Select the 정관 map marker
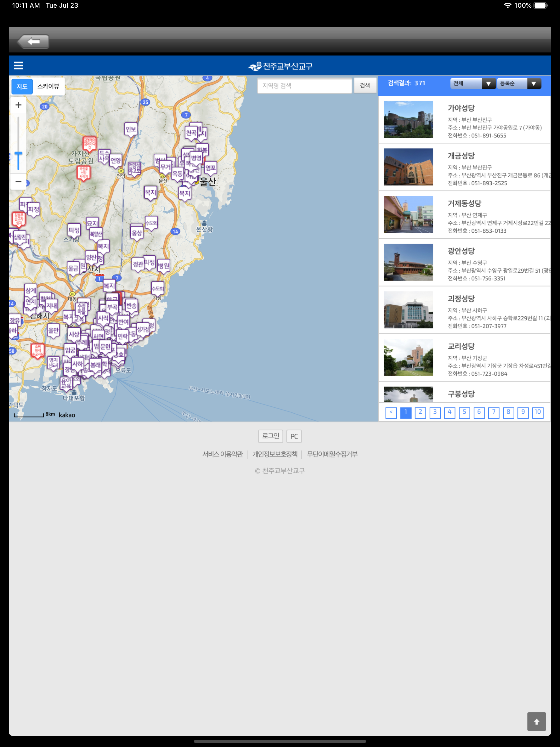 tap(138, 265)
